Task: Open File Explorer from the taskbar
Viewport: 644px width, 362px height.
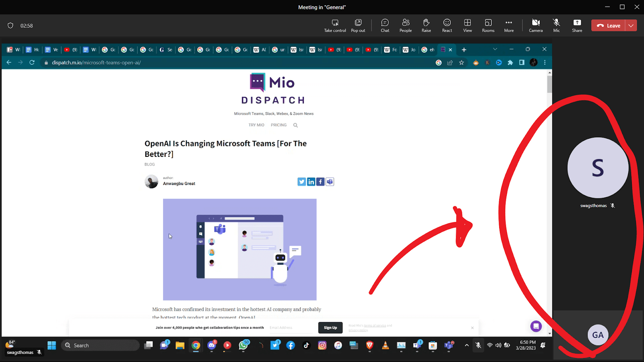Action: [x=180, y=345]
